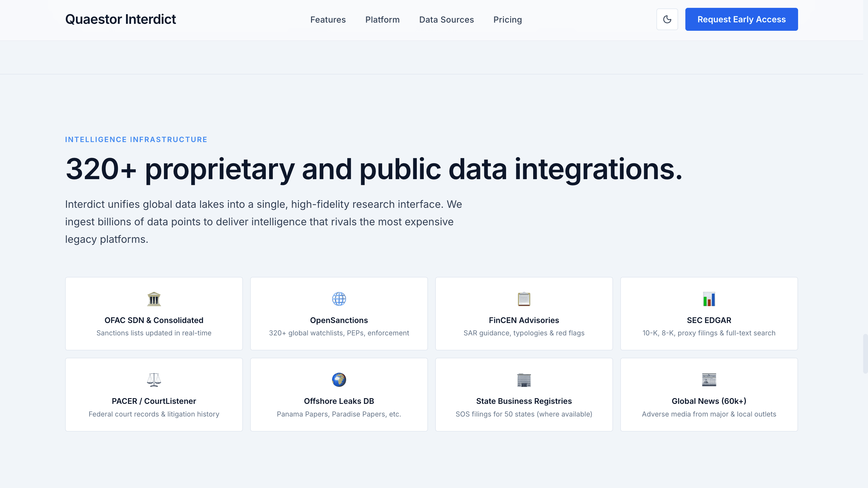
Task: Click the OpenSanctions globe icon
Action: [339, 299]
